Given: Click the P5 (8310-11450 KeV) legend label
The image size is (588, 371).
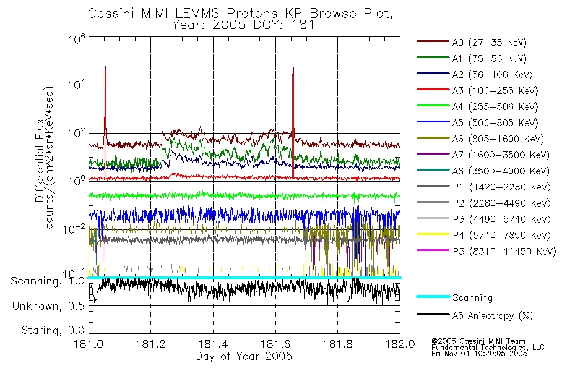Looking at the screenshot, I should pos(504,252).
